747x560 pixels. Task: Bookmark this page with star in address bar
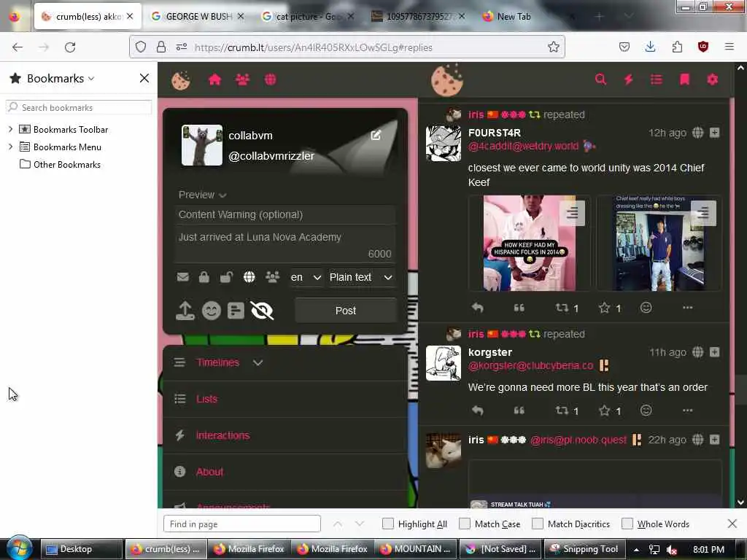coord(553,47)
